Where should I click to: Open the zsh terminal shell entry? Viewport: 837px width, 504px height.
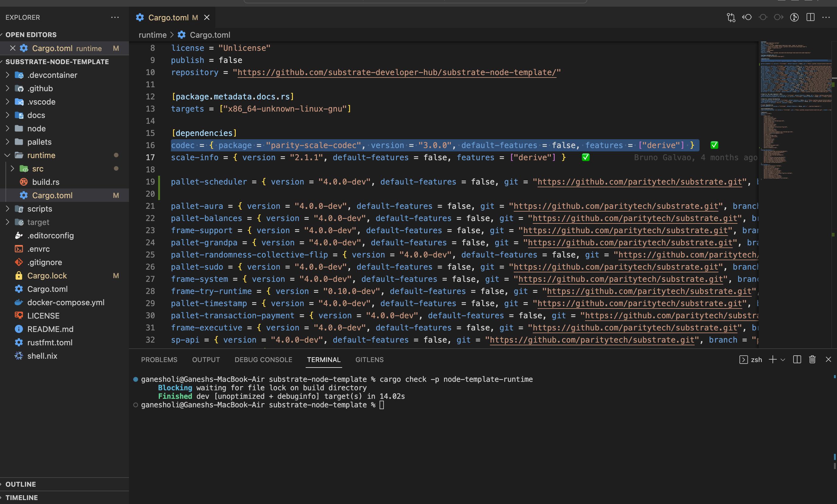tap(750, 360)
